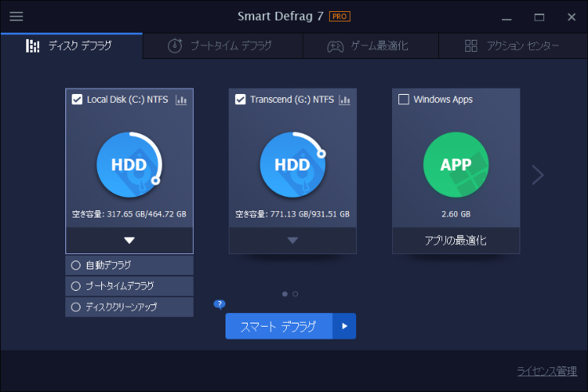Click the Transcend (G:) HDD circle
588x392 pixels.
tap(292, 165)
